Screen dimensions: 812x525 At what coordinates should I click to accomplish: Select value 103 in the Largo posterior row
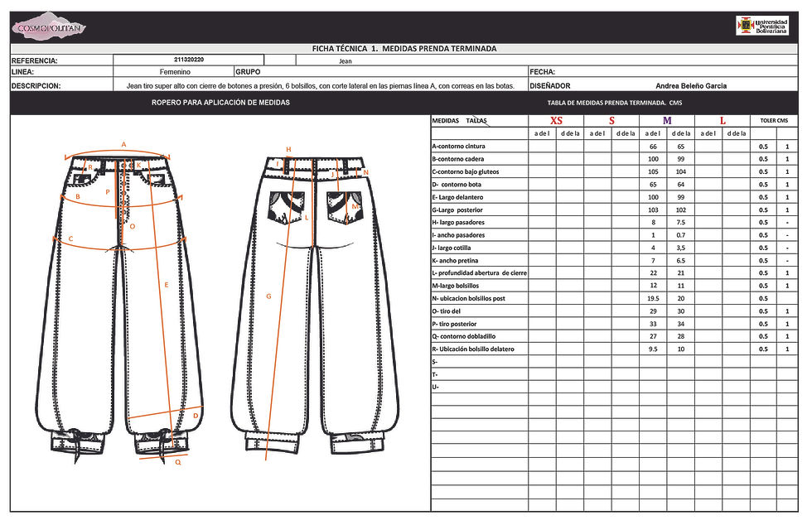653,210
